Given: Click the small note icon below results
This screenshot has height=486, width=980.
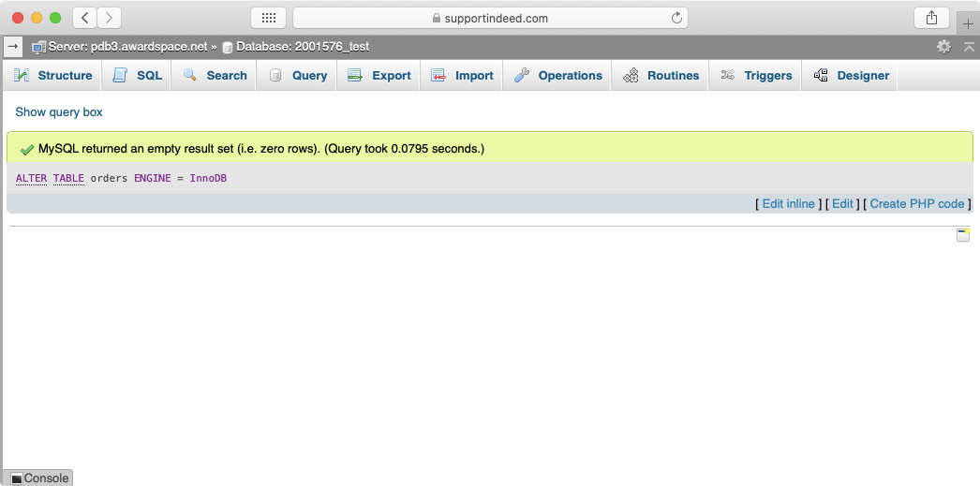Looking at the screenshot, I should 962,235.
